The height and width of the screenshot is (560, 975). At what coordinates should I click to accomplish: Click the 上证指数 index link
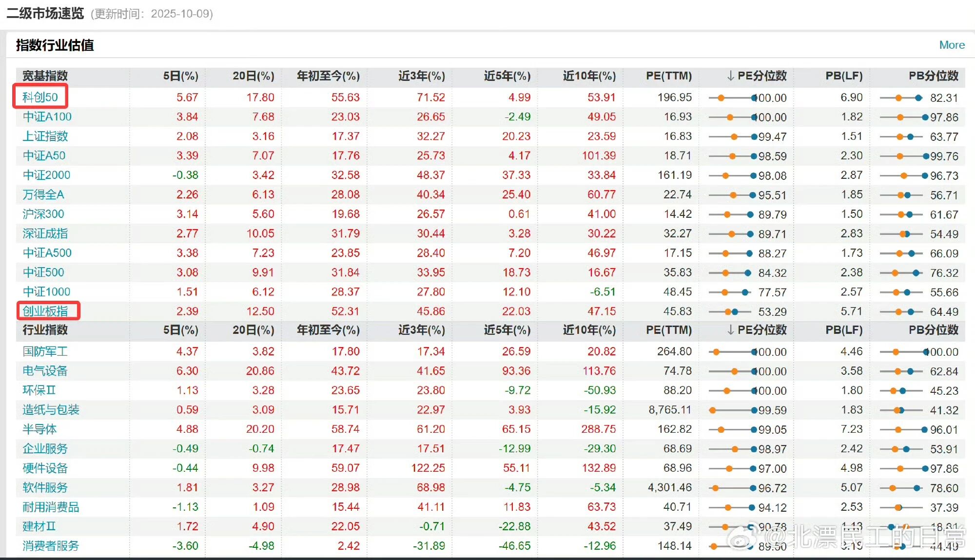click(45, 136)
